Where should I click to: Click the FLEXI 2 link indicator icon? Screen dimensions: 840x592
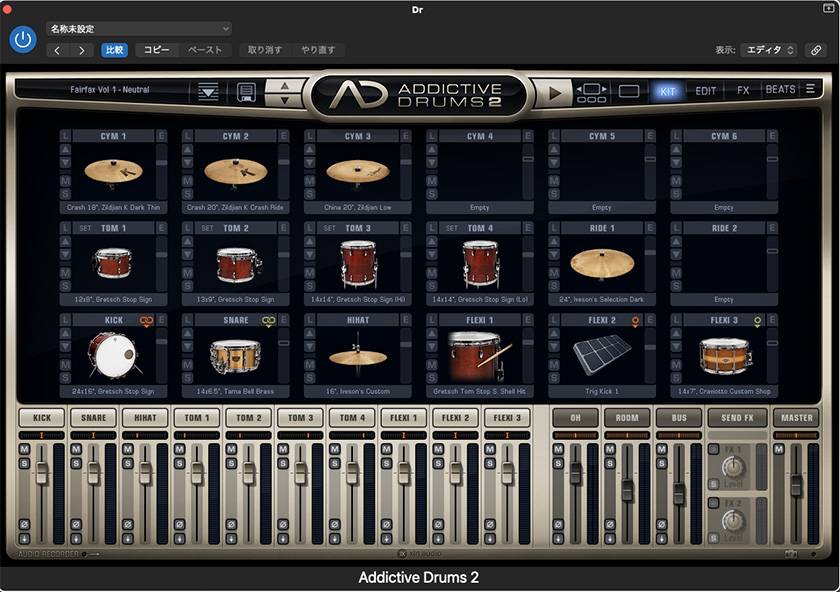(635, 321)
